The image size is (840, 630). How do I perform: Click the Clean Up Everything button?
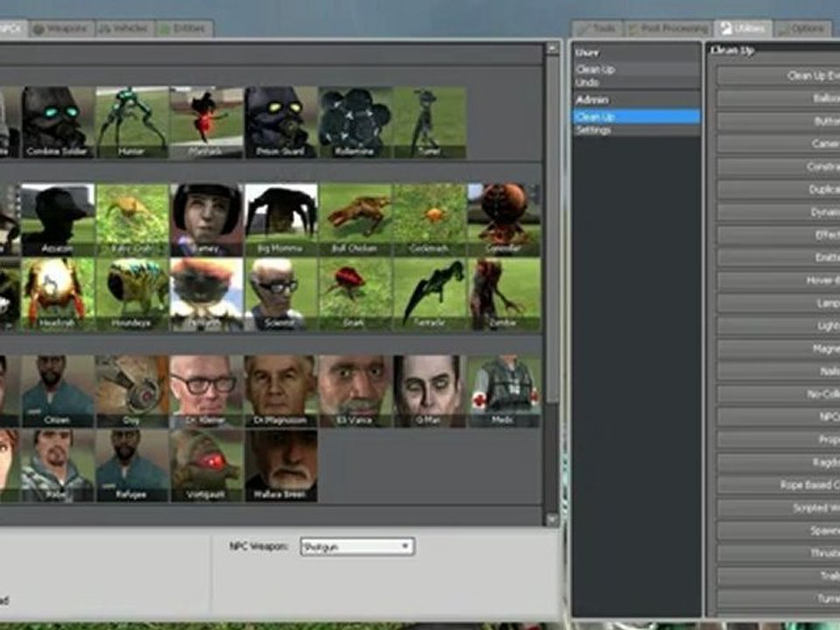779,76
